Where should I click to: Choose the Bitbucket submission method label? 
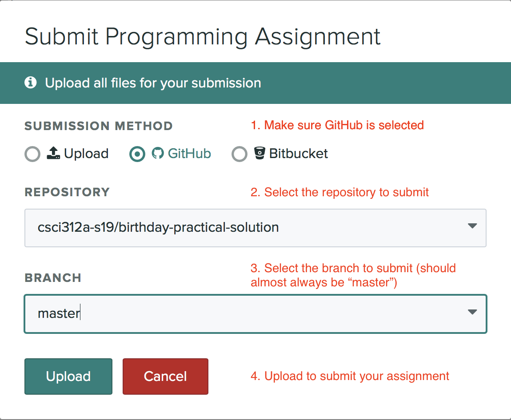click(x=299, y=153)
